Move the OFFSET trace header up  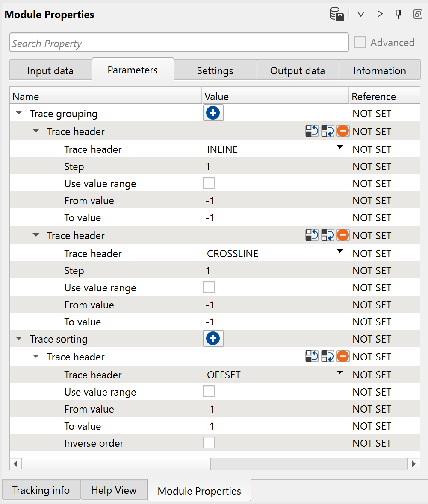click(x=312, y=356)
